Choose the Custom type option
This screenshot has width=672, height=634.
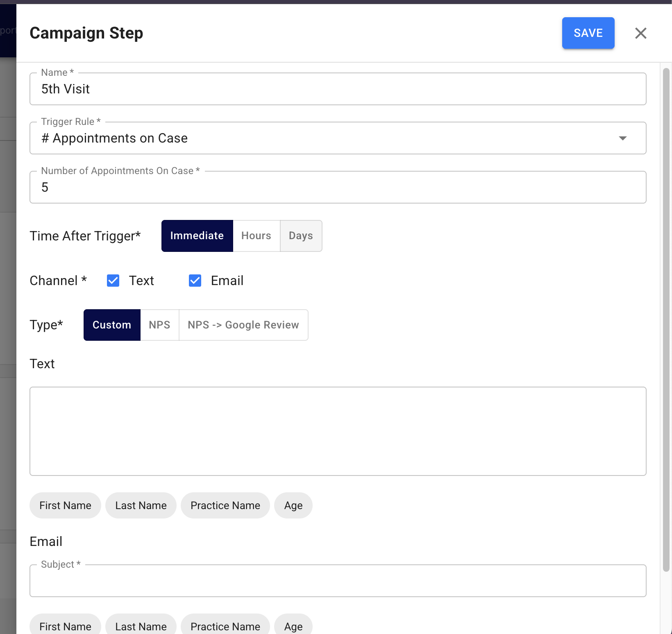tap(112, 325)
